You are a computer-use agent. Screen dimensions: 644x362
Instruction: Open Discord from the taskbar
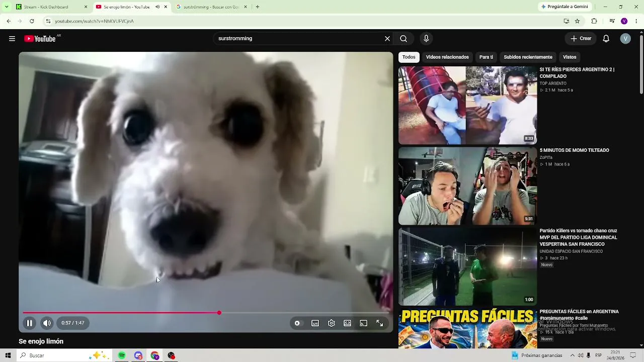[138, 355]
